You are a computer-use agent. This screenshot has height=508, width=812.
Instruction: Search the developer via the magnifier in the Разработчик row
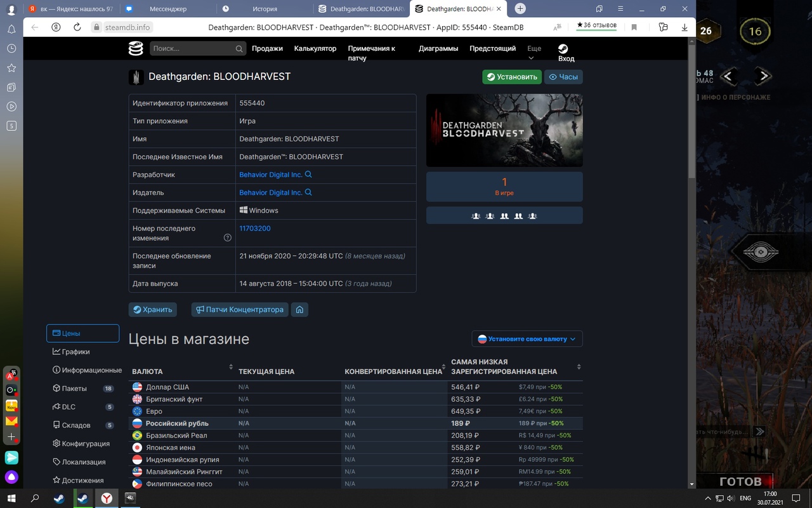308,175
